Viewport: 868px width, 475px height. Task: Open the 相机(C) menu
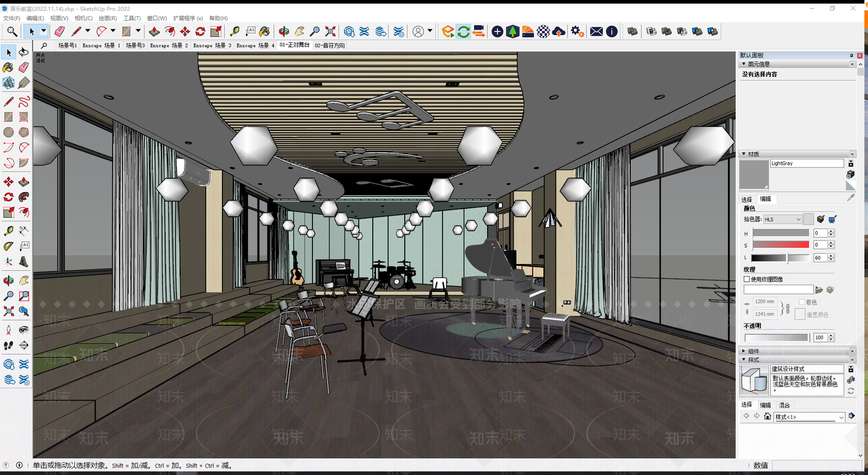[x=84, y=18]
